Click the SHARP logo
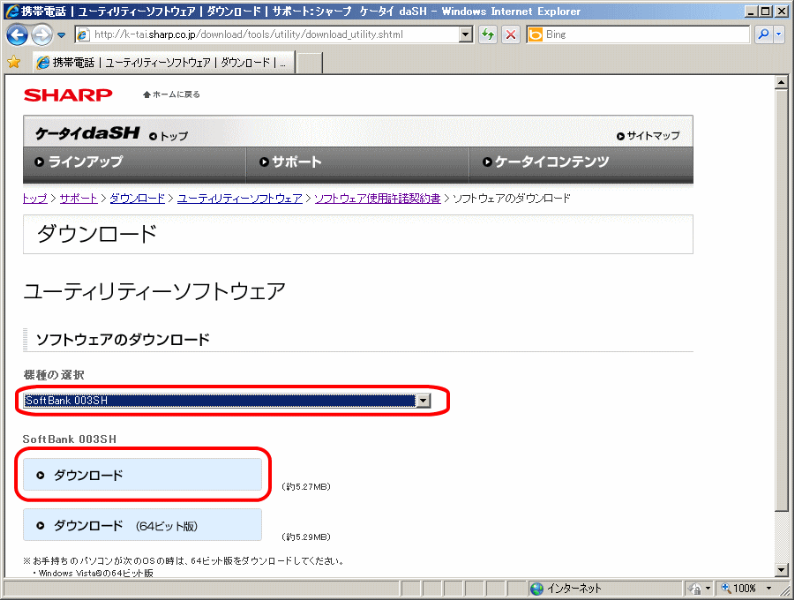The height and width of the screenshot is (600, 794). (68, 95)
